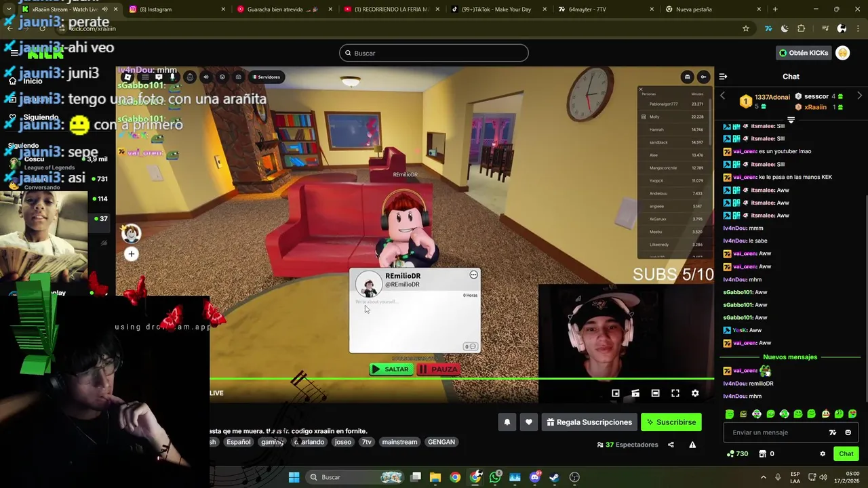
Task: Click the sound speaker icon in game toolbar
Action: 206,77
